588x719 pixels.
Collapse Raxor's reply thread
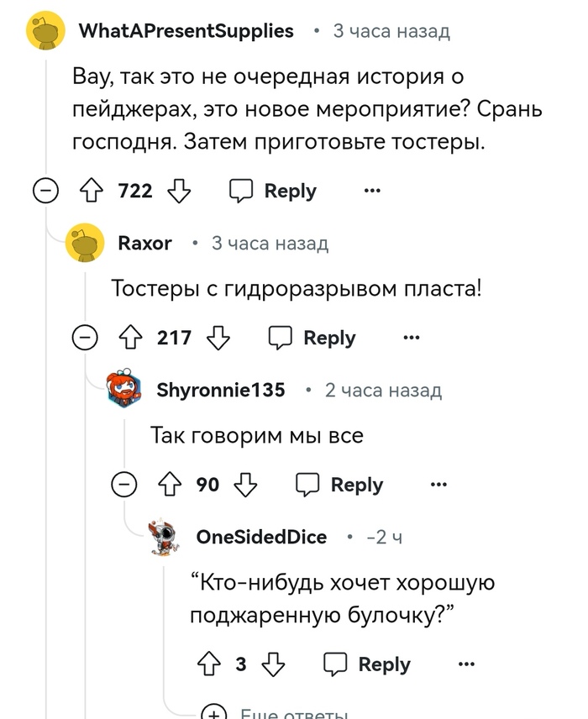click(84, 339)
